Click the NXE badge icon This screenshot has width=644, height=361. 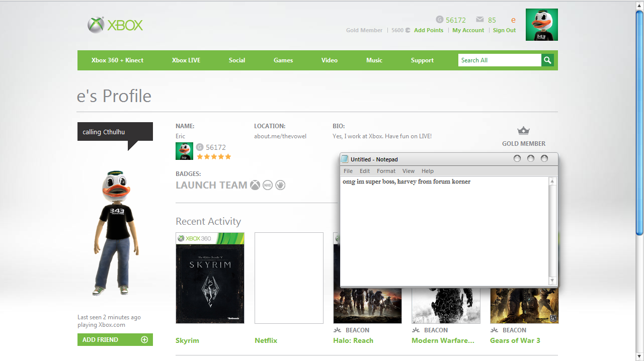pyautogui.click(x=268, y=185)
